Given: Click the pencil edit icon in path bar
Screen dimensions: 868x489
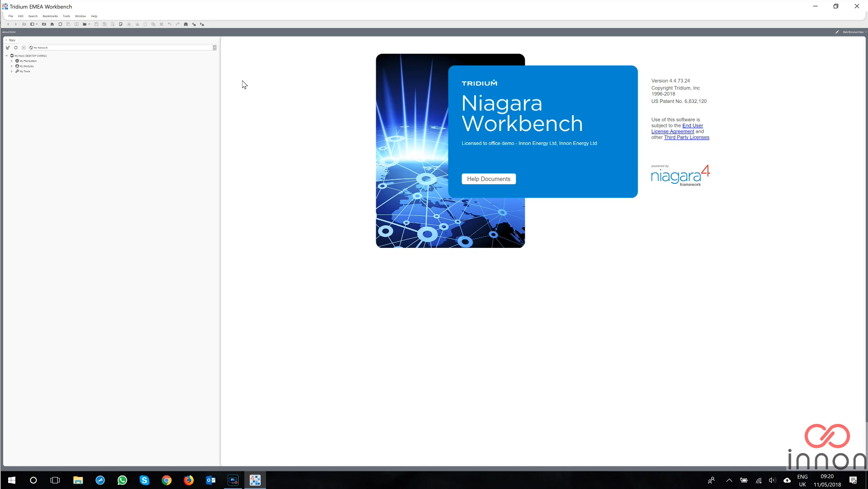Looking at the screenshot, I should 837,32.
